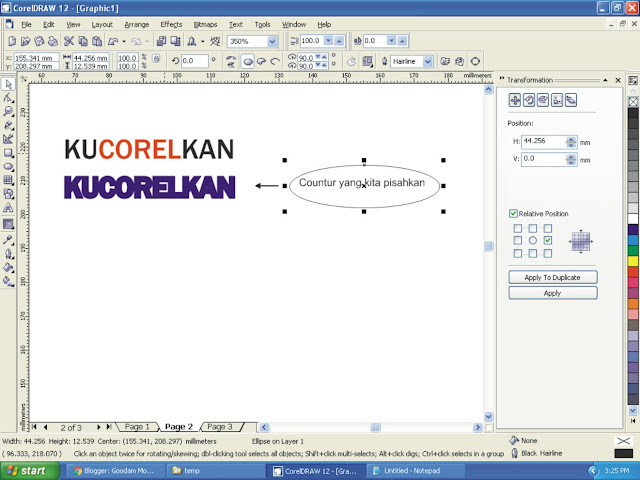Screen dimensions: 640x480
Task: Select the Interactive Blend tool
Action: coord(8,224)
